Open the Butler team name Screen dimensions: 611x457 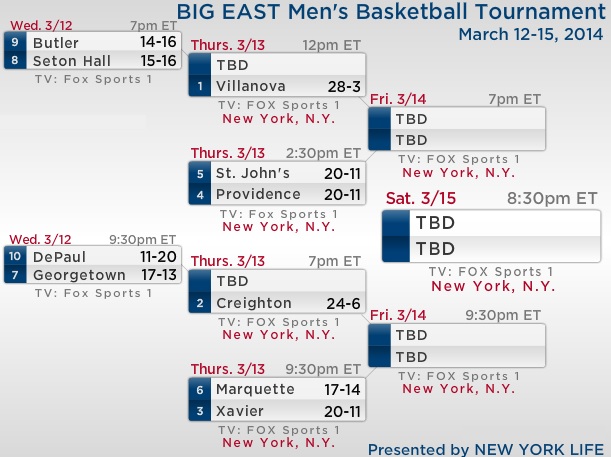[56, 44]
